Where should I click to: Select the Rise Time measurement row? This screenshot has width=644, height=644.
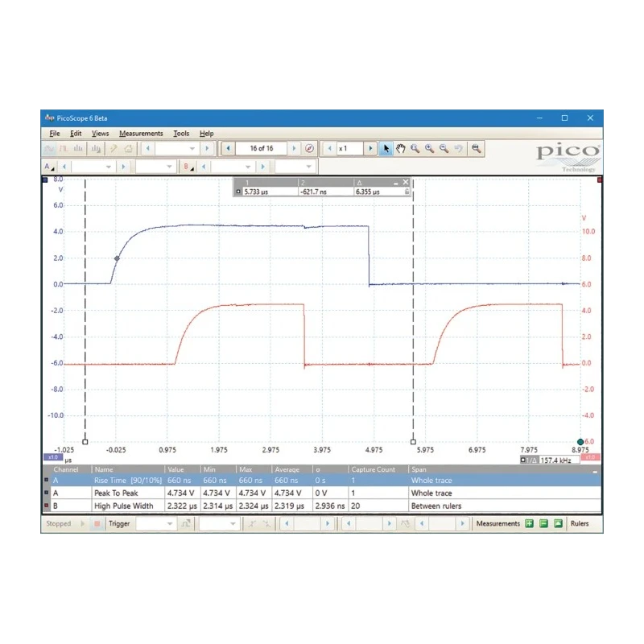point(322,480)
